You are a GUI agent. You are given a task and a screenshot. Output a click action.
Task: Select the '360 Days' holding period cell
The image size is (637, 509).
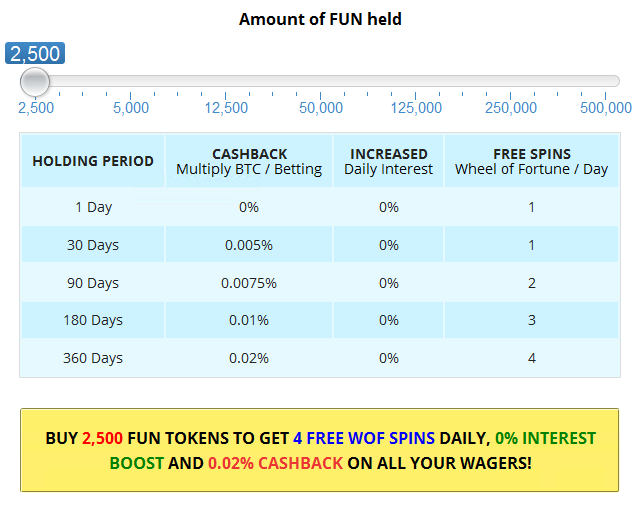point(93,358)
